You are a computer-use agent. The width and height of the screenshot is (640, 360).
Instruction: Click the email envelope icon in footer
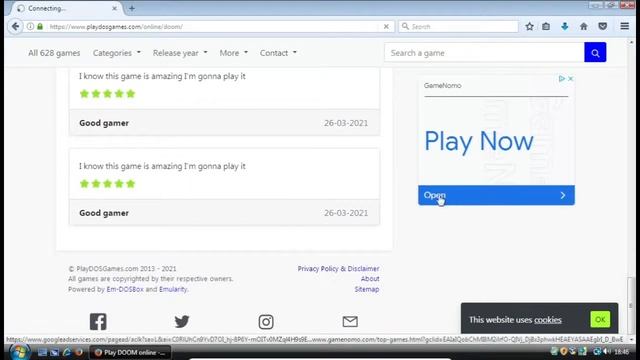(x=350, y=322)
